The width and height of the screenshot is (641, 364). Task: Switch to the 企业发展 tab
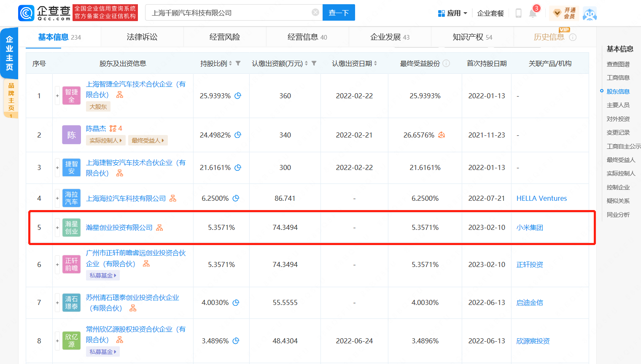click(x=390, y=37)
